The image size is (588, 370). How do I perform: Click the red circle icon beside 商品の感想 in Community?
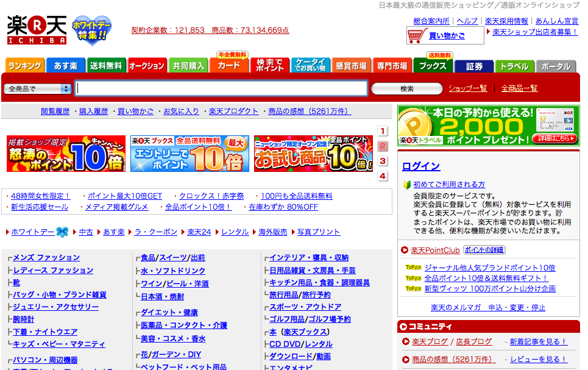tap(405, 360)
